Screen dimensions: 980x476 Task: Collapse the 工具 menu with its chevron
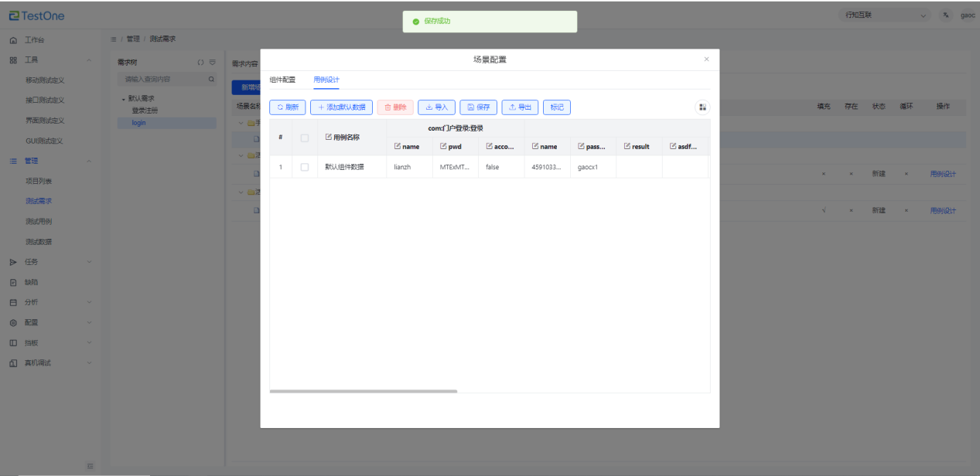[x=89, y=59]
